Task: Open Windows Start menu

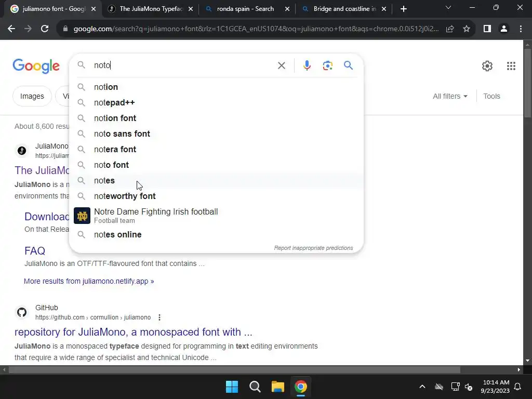Action: (x=232, y=387)
